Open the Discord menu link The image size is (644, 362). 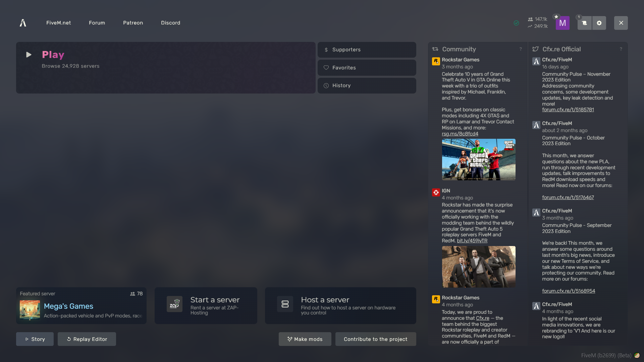coord(170,23)
